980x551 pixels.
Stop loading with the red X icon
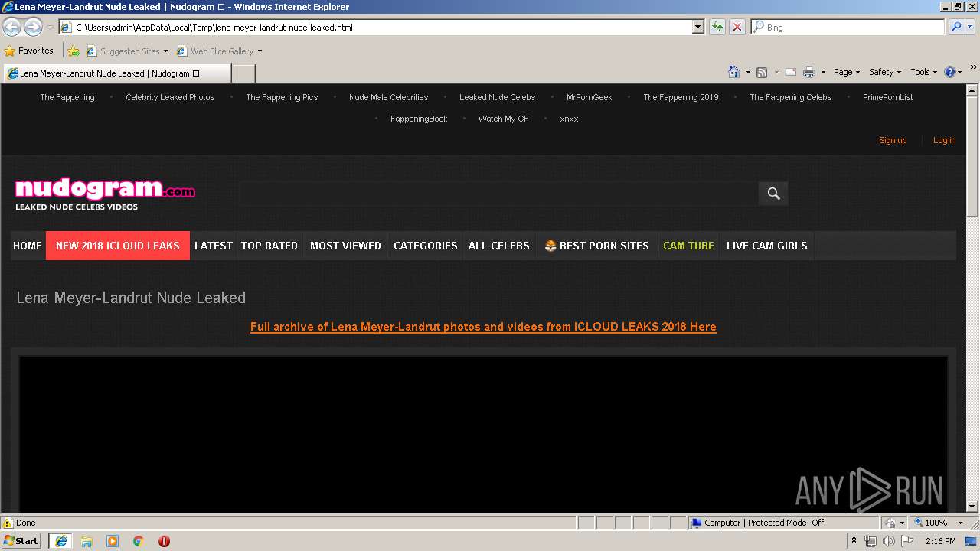(737, 27)
